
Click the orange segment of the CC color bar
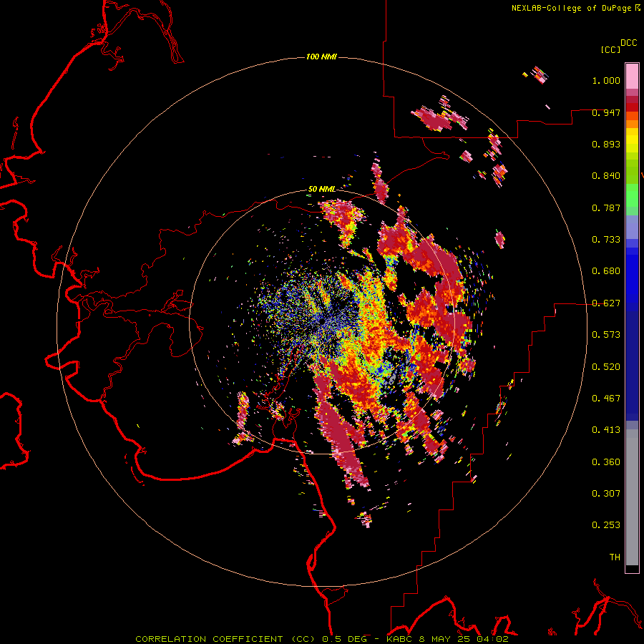[632, 124]
